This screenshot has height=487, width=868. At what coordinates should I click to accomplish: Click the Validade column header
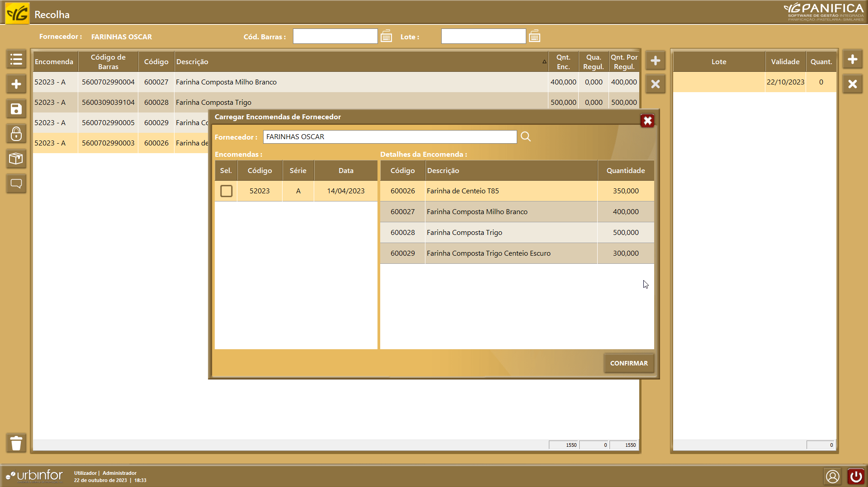[x=785, y=62]
